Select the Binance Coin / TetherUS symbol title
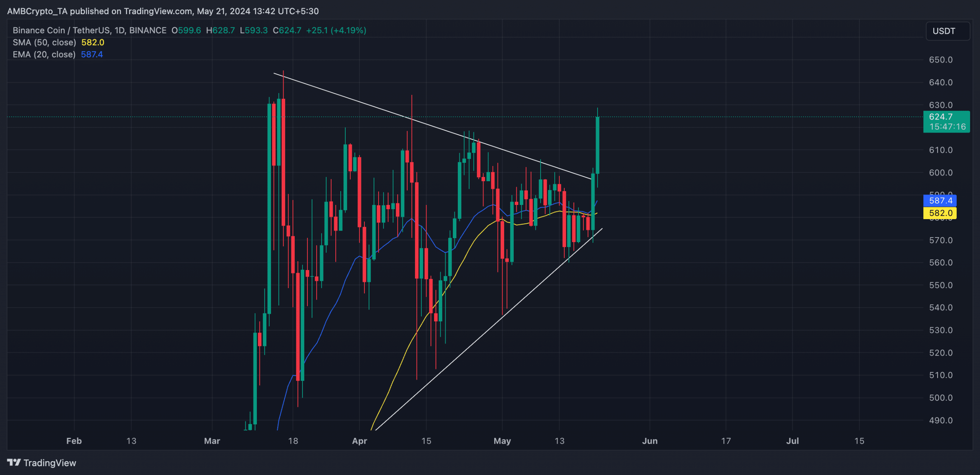Image resolution: width=980 pixels, height=475 pixels. [x=90, y=30]
